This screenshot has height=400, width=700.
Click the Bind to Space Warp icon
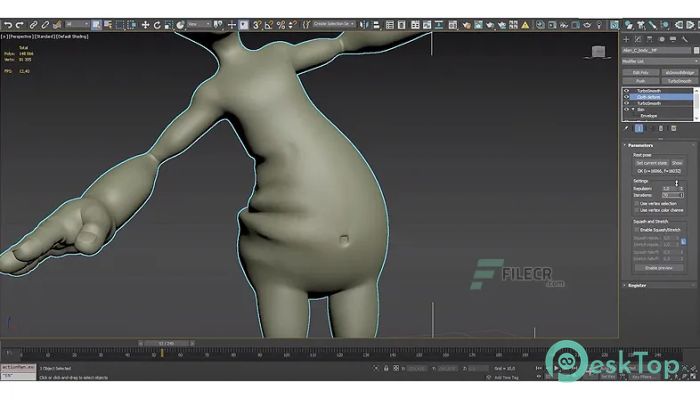[x=57, y=25]
